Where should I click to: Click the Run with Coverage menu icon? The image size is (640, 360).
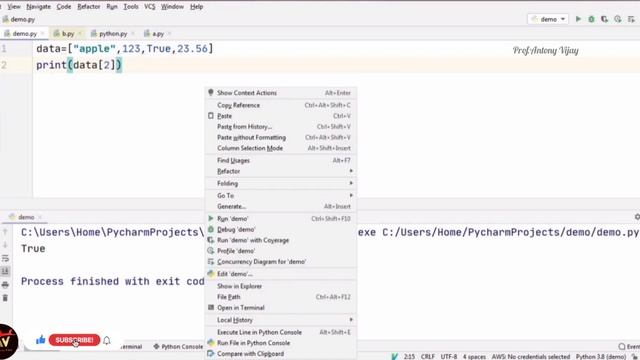[x=211, y=240]
